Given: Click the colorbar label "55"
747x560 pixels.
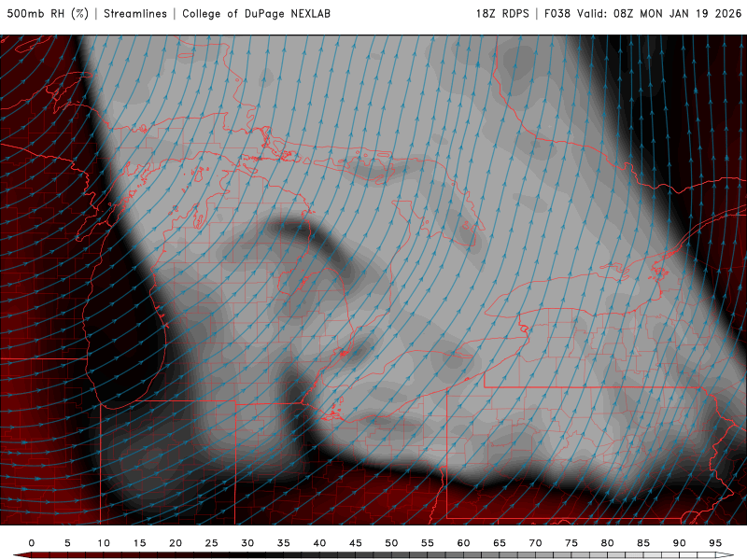Looking at the screenshot, I should [x=428, y=543].
